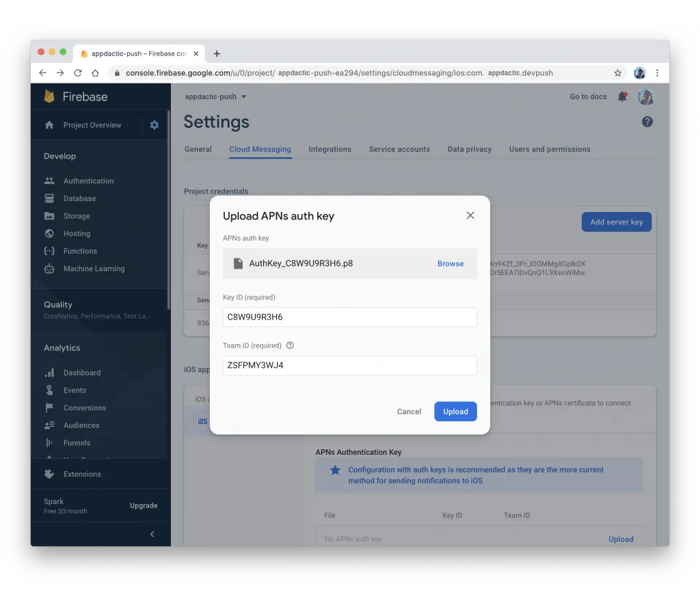Open notifications via the bell icon
Viewport: 700px width, 606px height.
pyautogui.click(x=622, y=96)
